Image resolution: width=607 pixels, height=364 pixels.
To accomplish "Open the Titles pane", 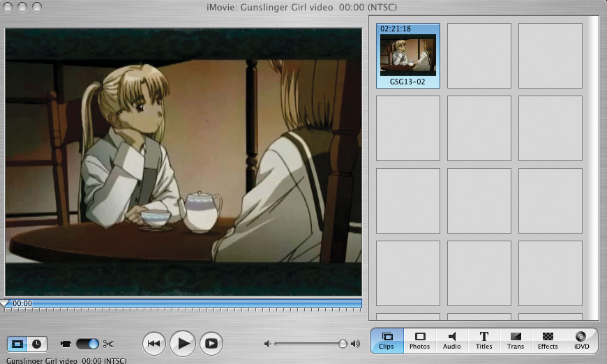I will click(484, 341).
